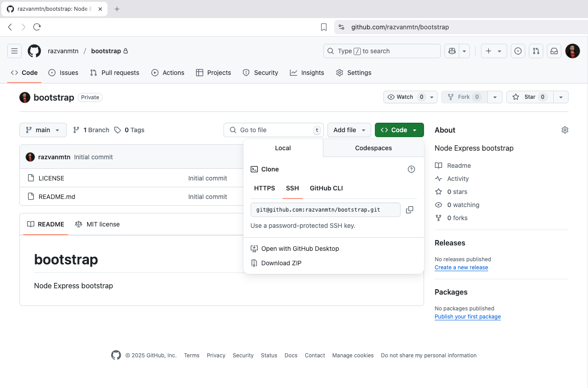
Task: Open the About settings gear icon
Action: (x=565, y=130)
